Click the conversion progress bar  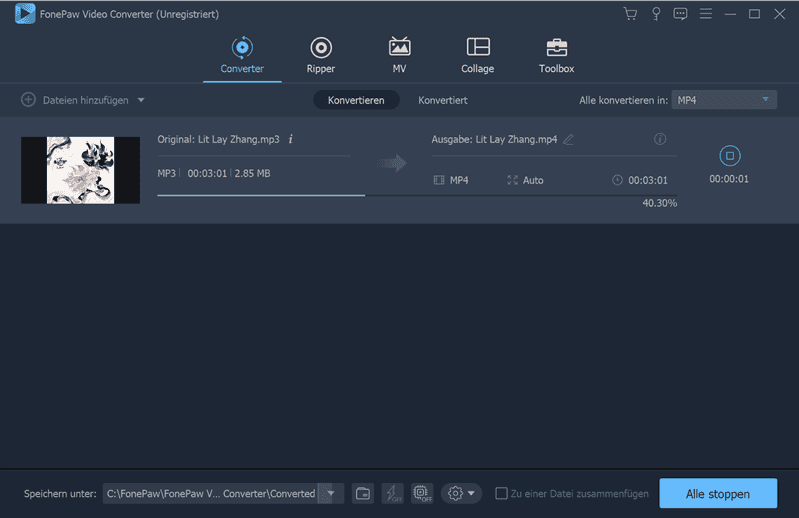[417, 195]
